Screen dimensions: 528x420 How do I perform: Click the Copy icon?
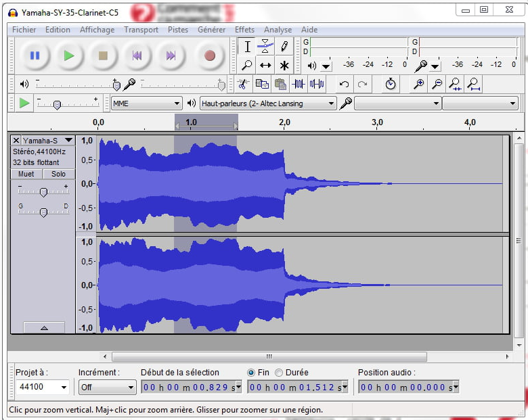(262, 84)
